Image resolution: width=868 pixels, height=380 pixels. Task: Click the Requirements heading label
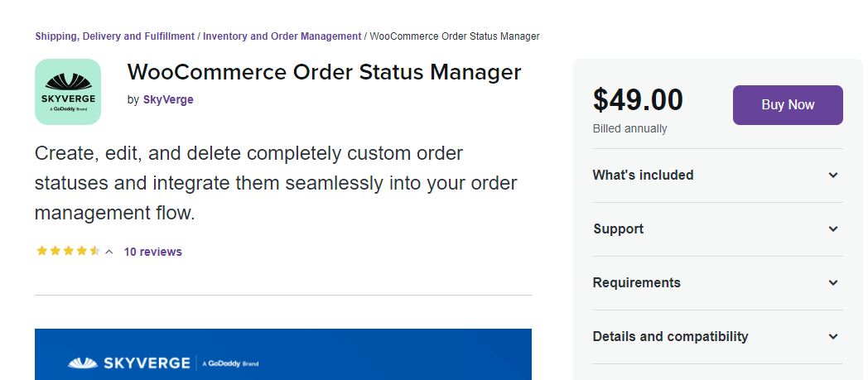(x=637, y=282)
